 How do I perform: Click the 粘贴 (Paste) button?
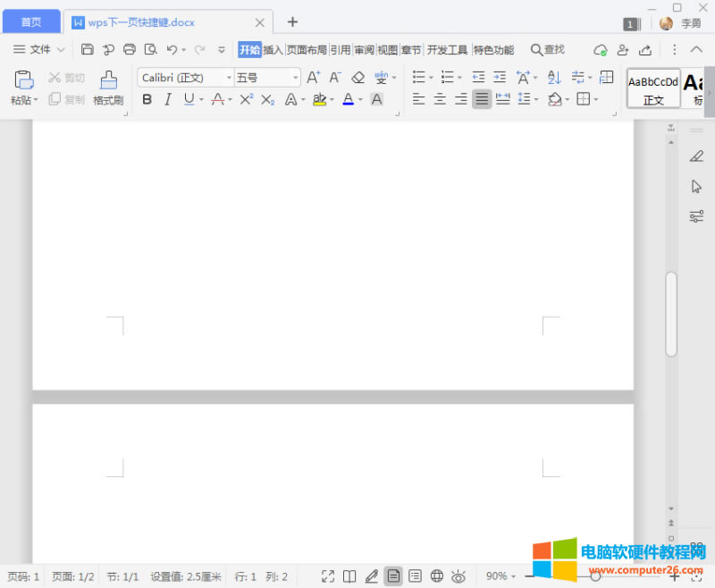[x=24, y=88]
